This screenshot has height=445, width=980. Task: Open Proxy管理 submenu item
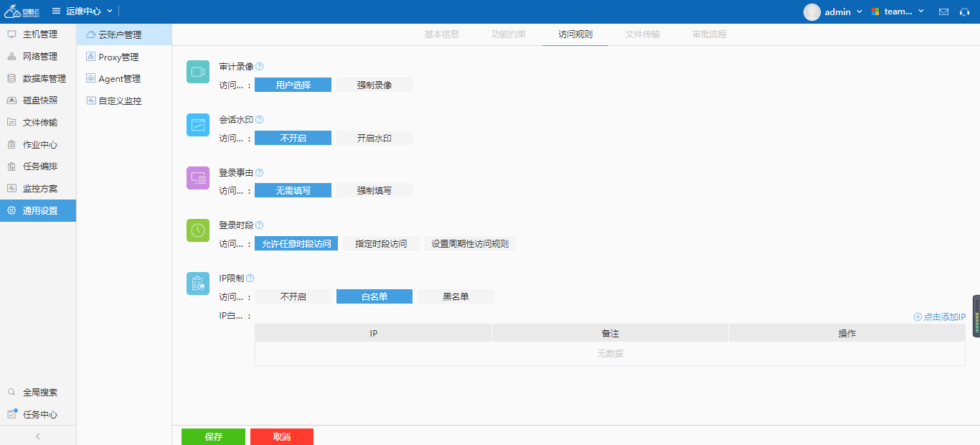tap(124, 57)
